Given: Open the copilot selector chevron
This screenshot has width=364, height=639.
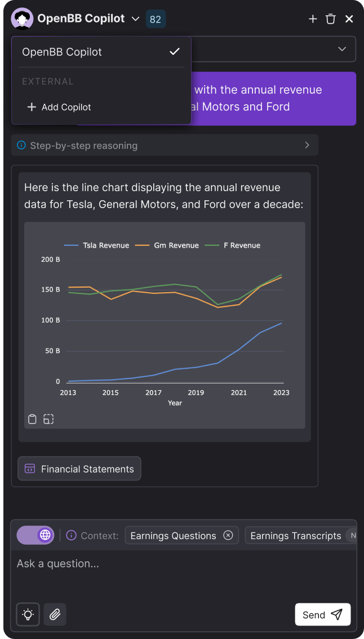Looking at the screenshot, I should point(135,19).
